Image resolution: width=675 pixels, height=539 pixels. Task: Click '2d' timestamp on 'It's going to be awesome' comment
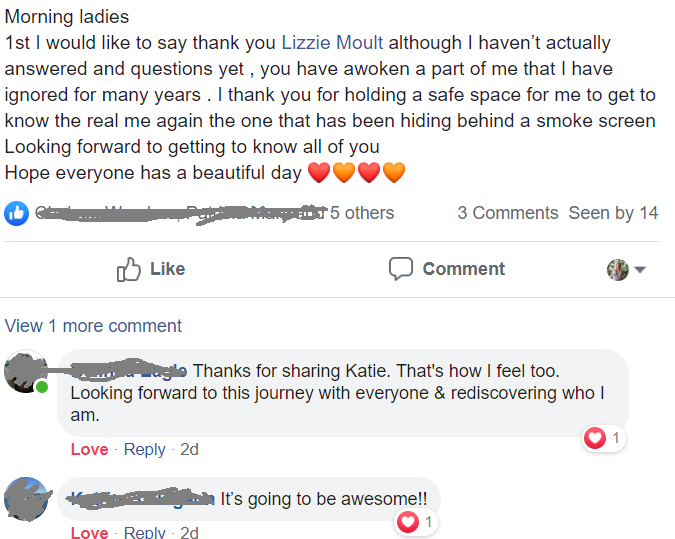pyautogui.click(x=189, y=532)
